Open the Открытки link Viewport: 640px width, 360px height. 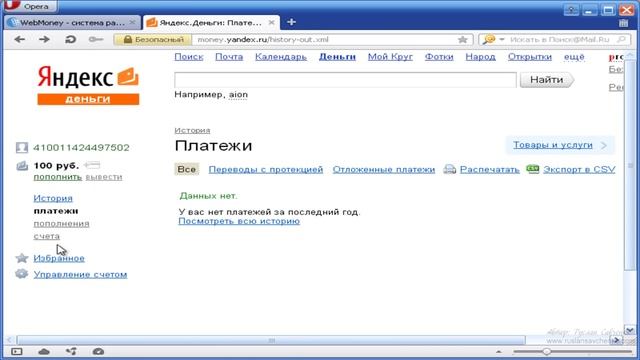coord(530,57)
